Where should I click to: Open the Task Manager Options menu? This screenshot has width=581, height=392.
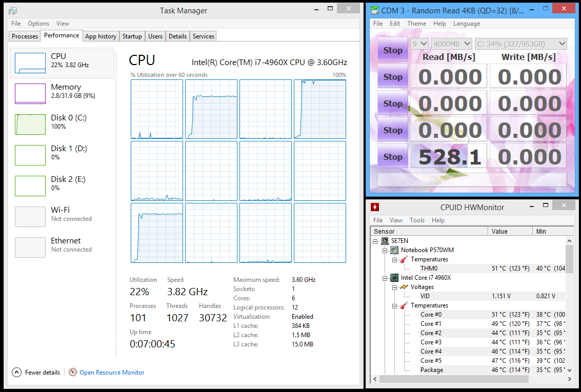(38, 24)
